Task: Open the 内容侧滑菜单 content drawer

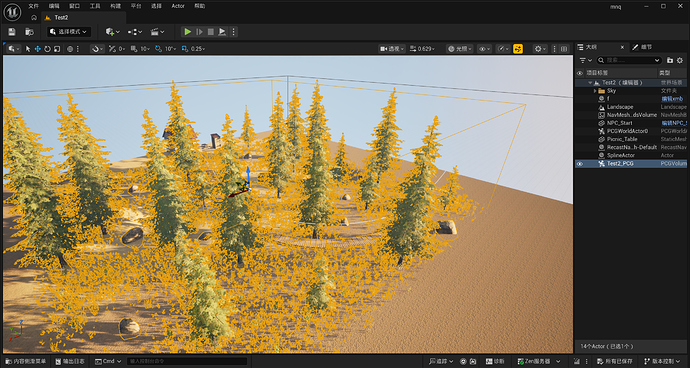Action: point(26,361)
